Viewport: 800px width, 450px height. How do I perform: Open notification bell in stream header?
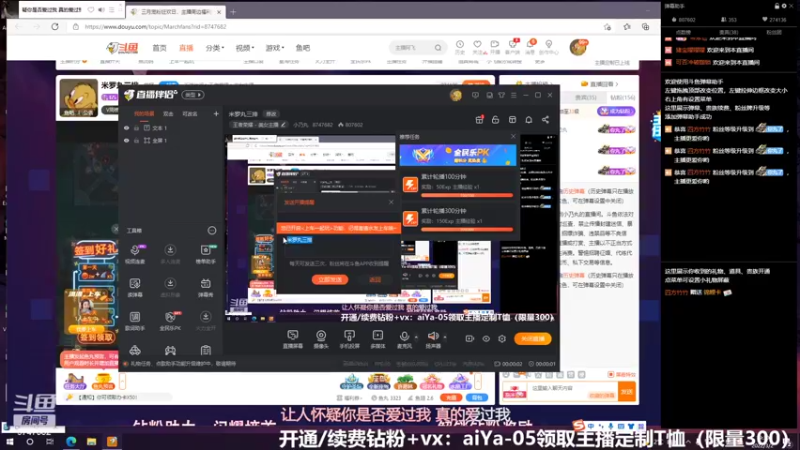point(529,119)
